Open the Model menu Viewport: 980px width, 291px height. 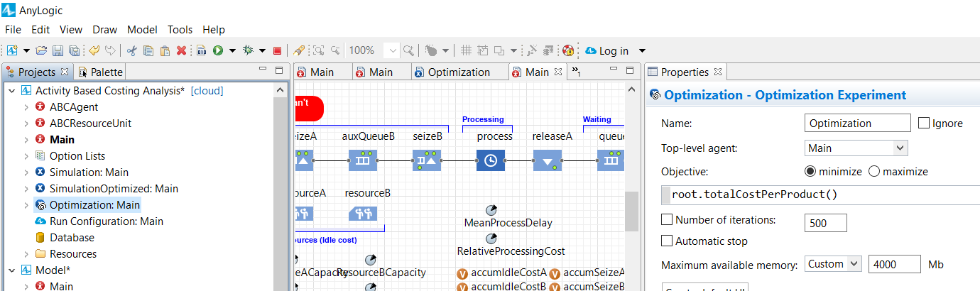point(142,30)
